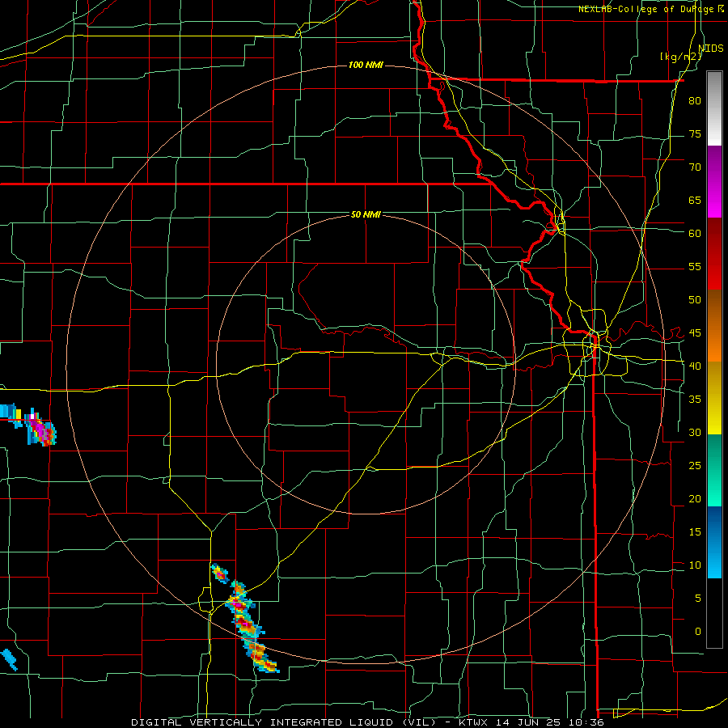Click the 15 value on the scale
Viewport: 728px width, 728px height.
(x=695, y=532)
